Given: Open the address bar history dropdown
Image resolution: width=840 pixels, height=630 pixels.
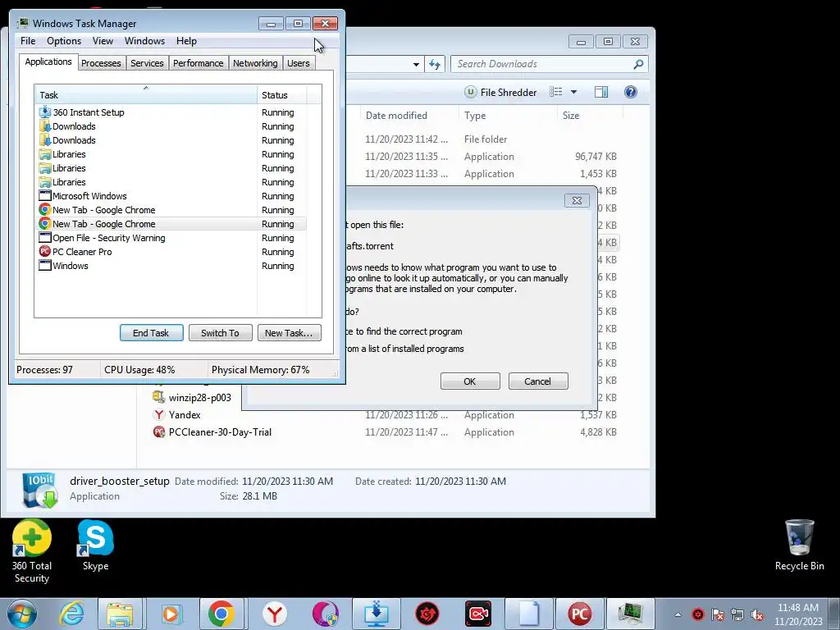Looking at the screenshot, I should pos(416,64).
